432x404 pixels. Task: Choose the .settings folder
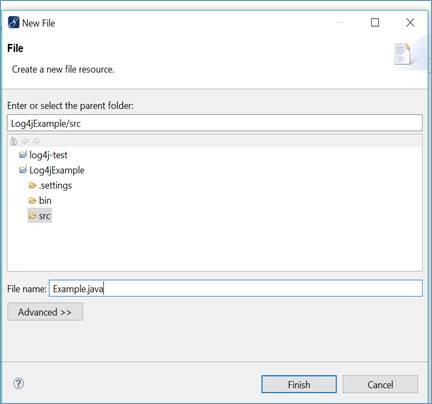point(55,185)
